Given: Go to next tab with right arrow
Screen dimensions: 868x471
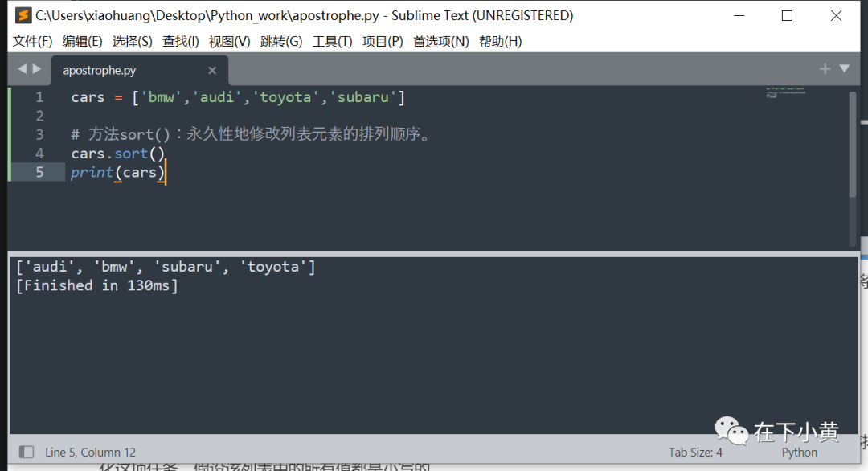Looking at the screenshot, I should click(36, 68).
